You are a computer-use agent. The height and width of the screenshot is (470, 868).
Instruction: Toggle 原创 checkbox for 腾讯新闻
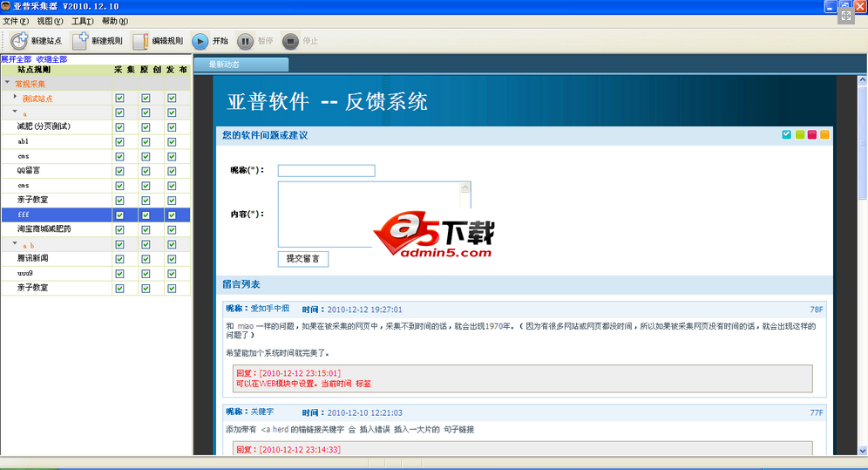(x=146, y=258)
